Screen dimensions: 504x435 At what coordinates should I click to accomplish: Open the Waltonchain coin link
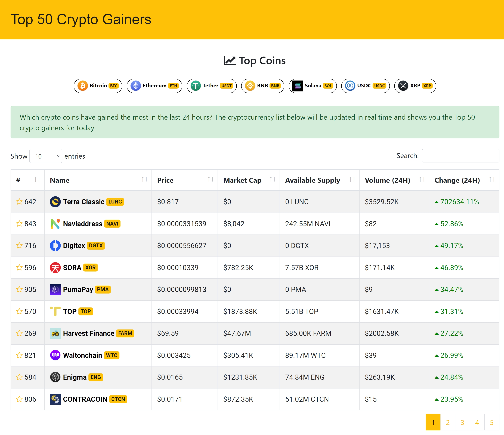[x=82, y=355]
